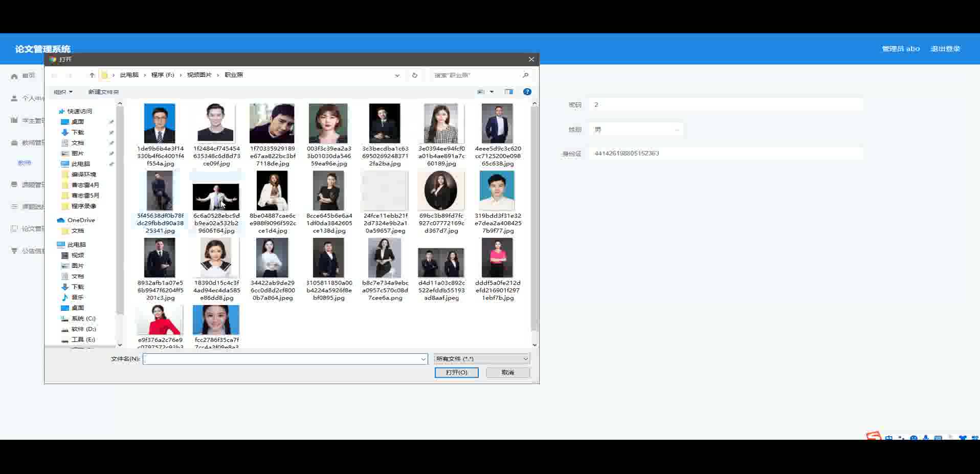This screenshot has width=980, height=474.
Task: Select the 3e0394ee94fcf0 jpg photo thumbnail
Action: pyautogui.click(x=441, y=123)
